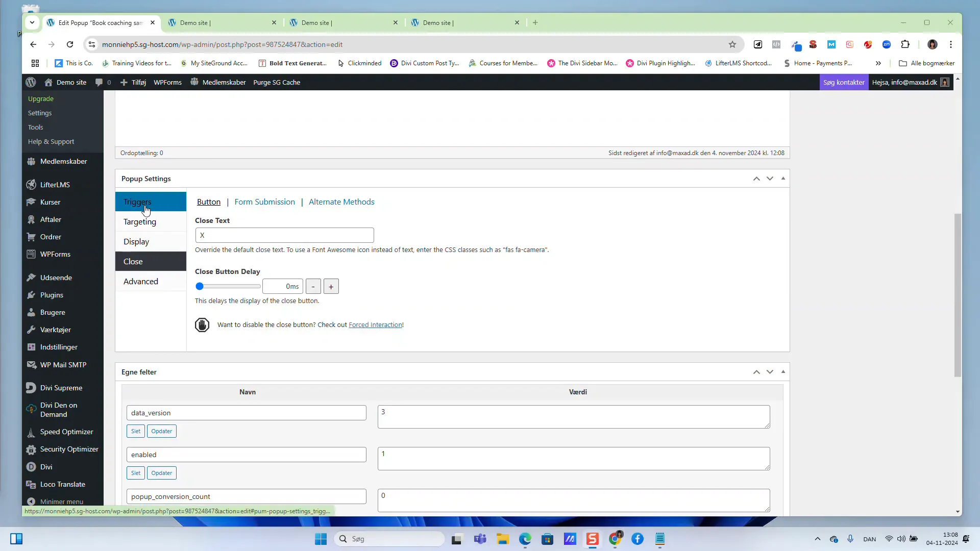
Task: Click the Close Button Delay slider handle
Action: click(x=201, y=286)
